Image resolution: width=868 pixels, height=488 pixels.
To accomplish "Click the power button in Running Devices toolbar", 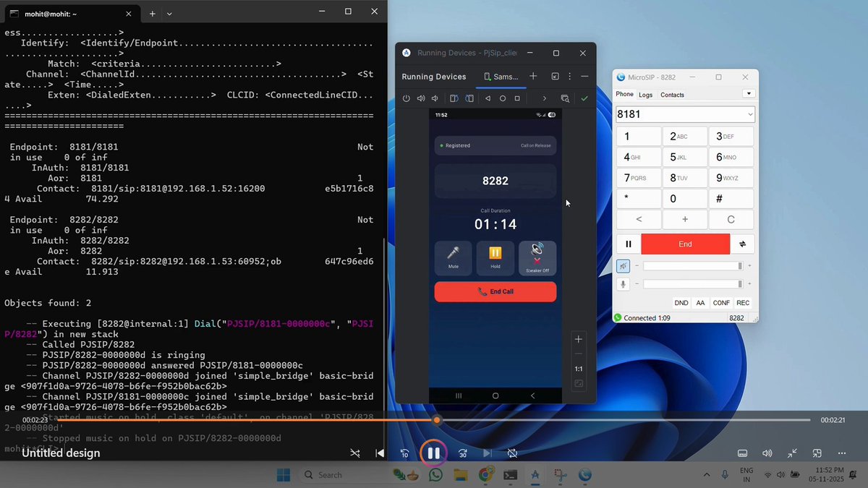I will point(407,98).
